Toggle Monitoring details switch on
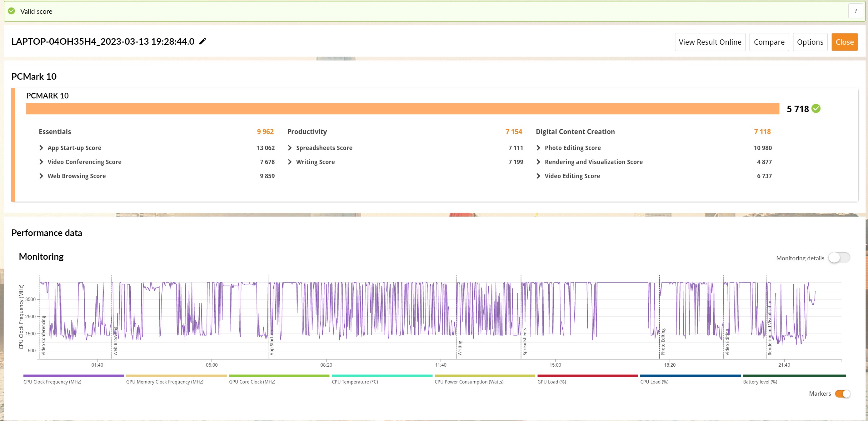The height and width of the screenshot is (421, 868). point(839,258)
